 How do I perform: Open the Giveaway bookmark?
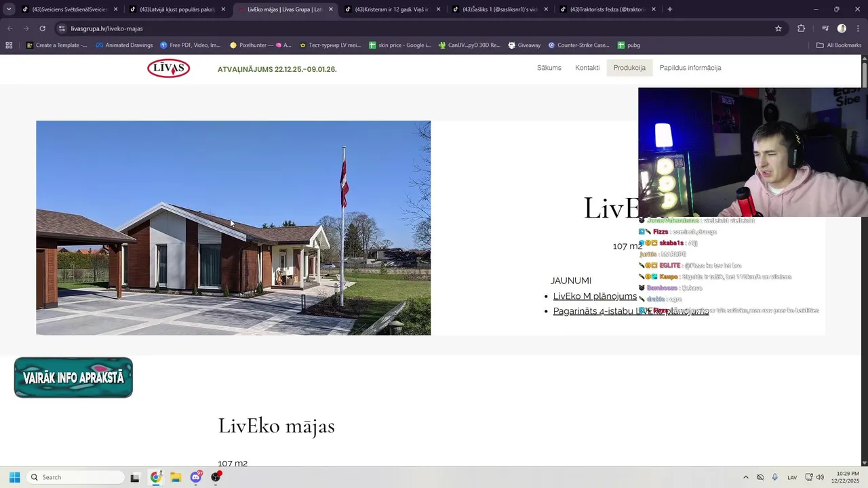pos(524,45)
